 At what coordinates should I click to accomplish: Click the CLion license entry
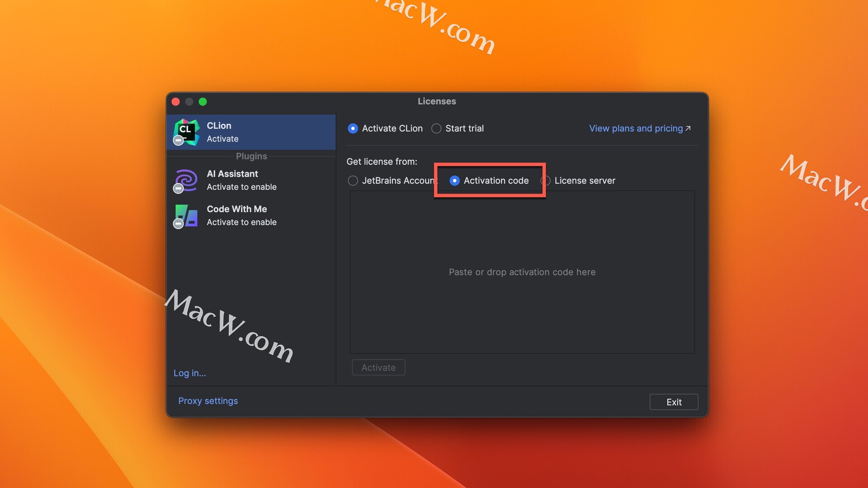251,131
